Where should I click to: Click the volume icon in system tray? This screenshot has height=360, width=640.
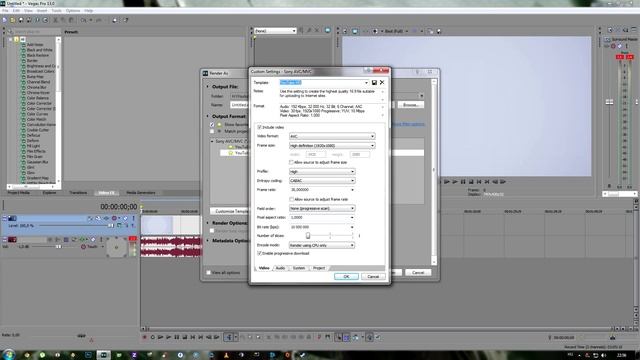(x=604, y=356)
